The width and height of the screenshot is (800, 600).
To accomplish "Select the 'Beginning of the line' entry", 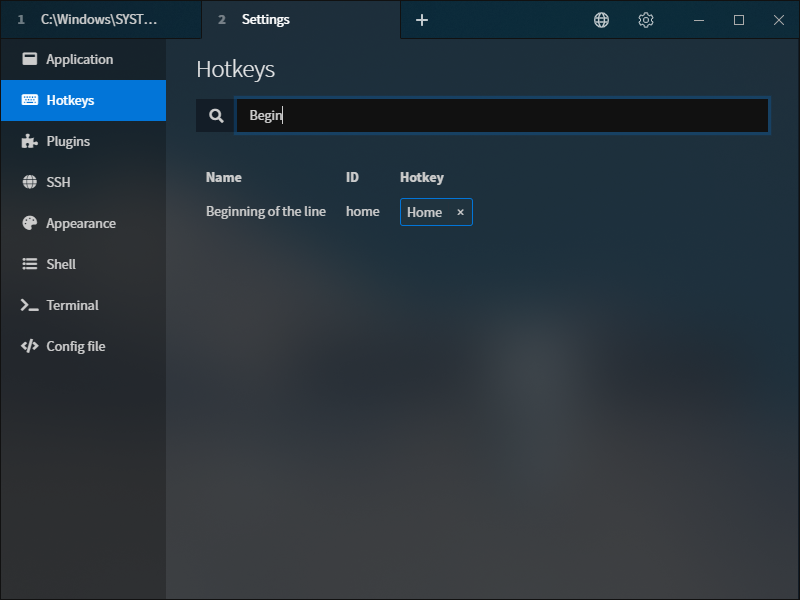I will 266,212.
